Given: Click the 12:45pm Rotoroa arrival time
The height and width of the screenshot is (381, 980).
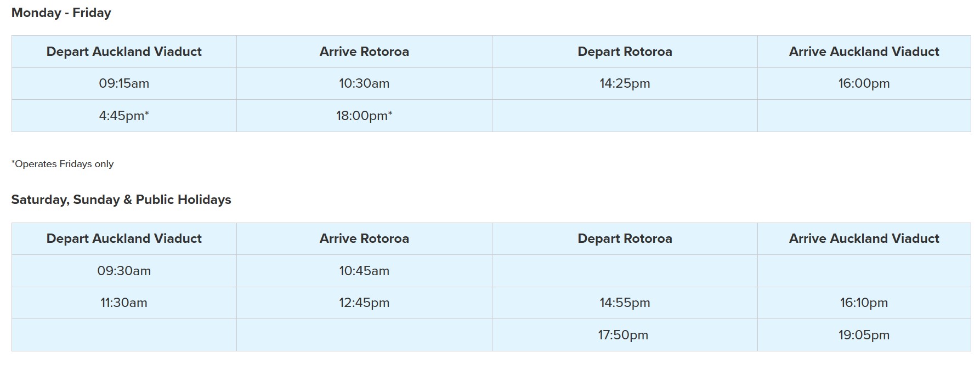Looking at the screenshot, I should click(x=364, y=303).
